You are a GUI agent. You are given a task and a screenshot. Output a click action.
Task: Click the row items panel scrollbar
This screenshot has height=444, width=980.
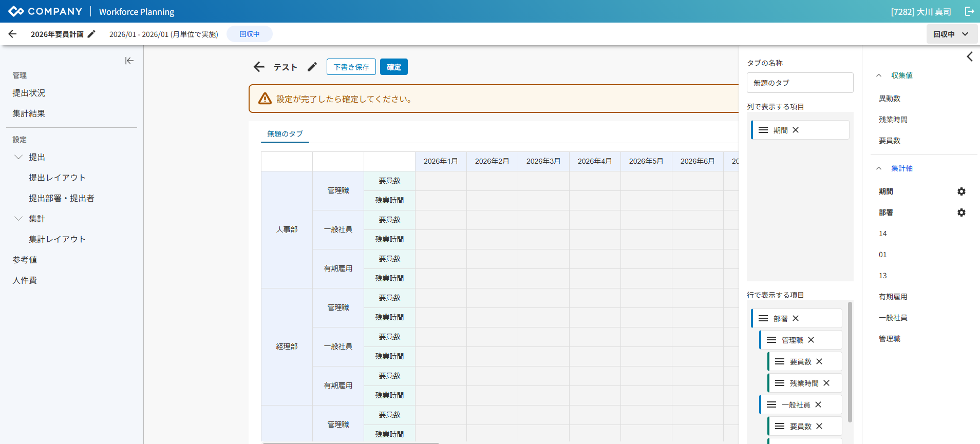click(850, 362)
